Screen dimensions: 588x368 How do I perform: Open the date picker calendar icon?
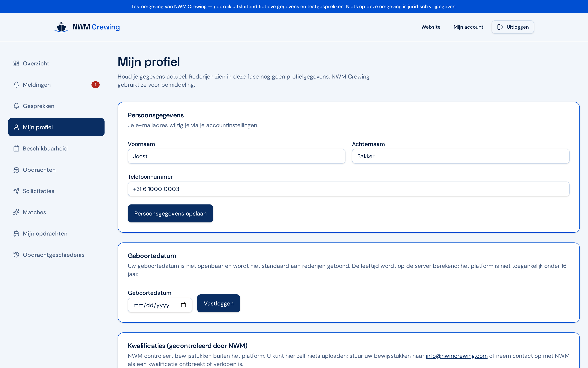[184, 305]
